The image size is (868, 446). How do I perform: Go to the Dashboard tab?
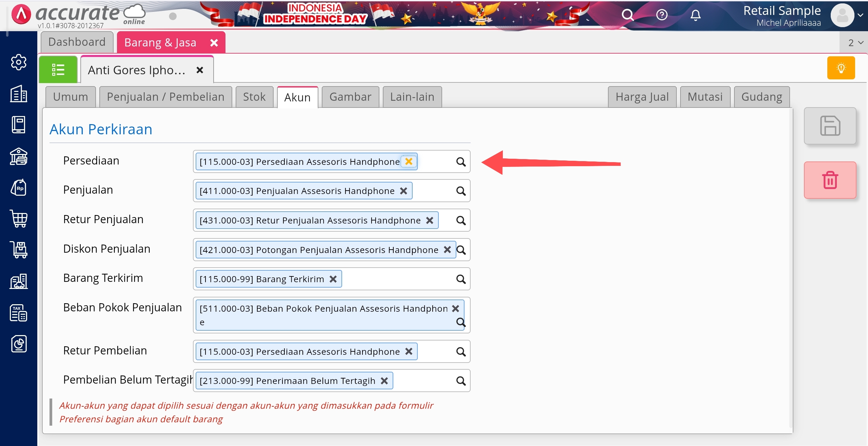pyautogui.click(x=77, y=42)
